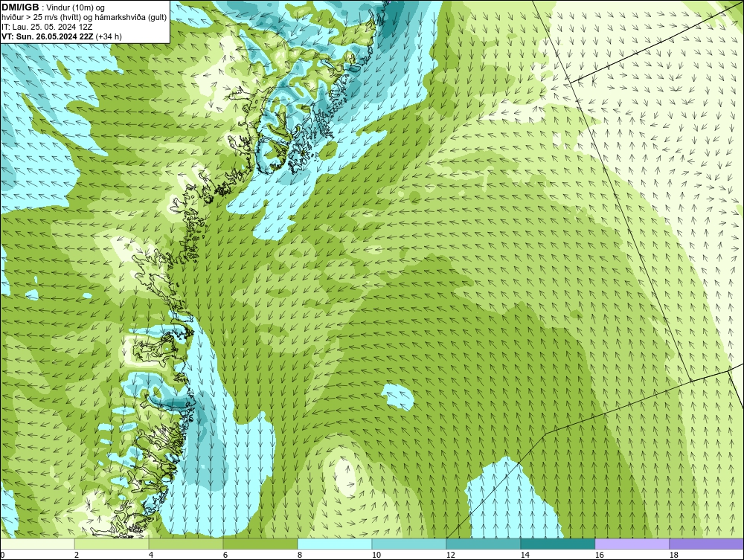Click the 18+ m/s purple swatch

707,544
